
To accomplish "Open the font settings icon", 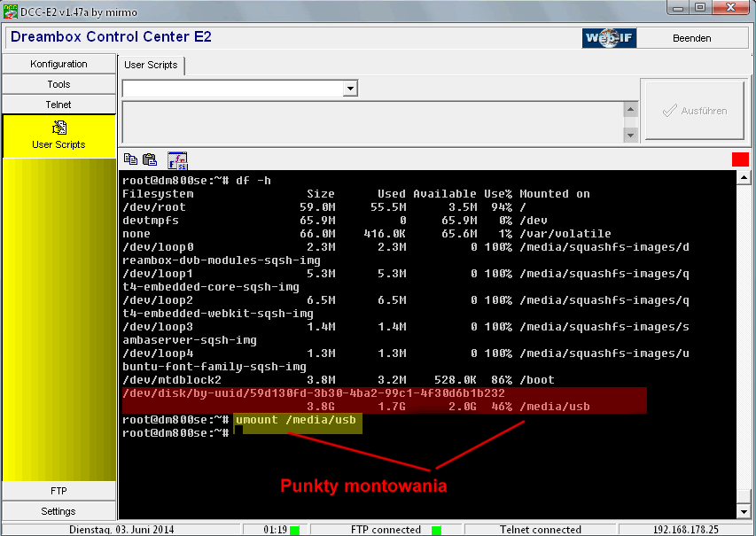I will point(177,159).
